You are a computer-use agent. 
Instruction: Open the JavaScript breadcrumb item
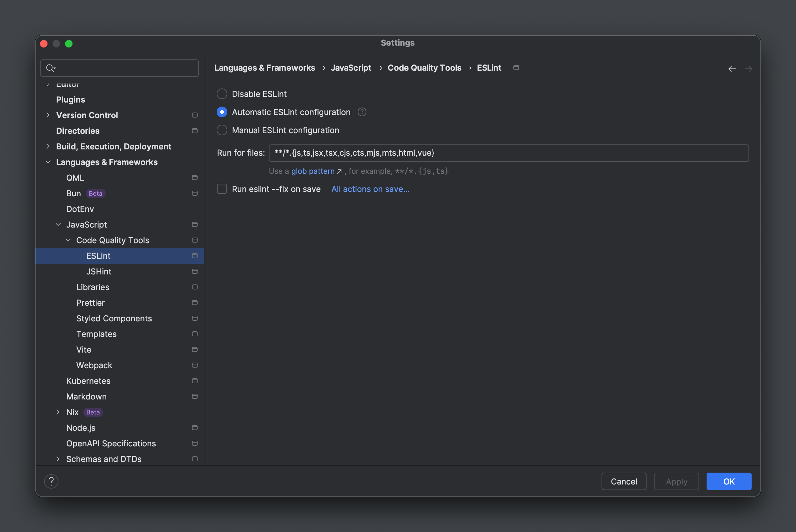(351, 68)
